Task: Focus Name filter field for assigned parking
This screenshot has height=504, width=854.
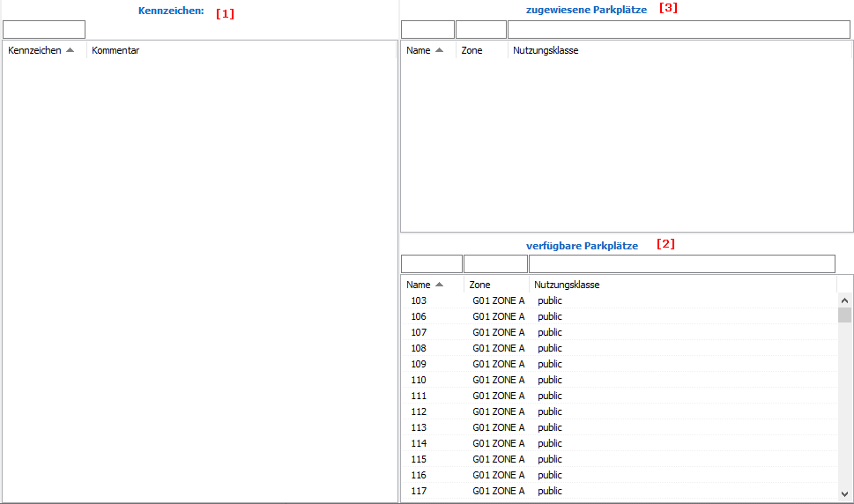Action: [x=427, y=30]
